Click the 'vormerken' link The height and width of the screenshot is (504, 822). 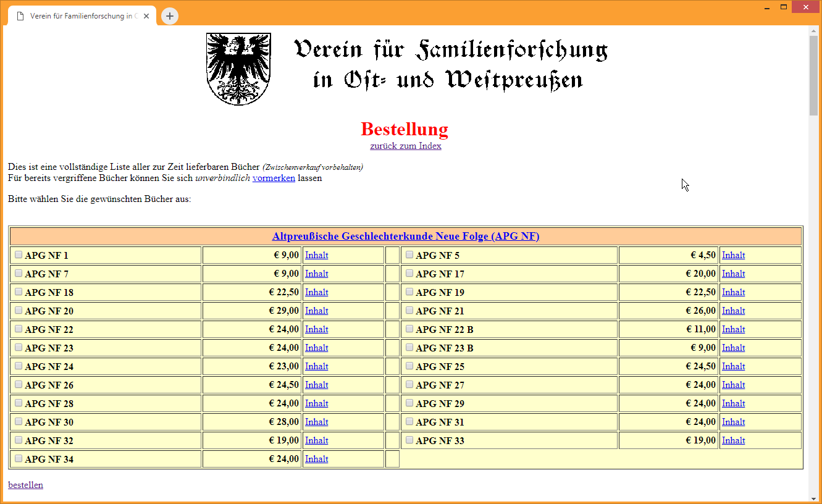(274, 178)
